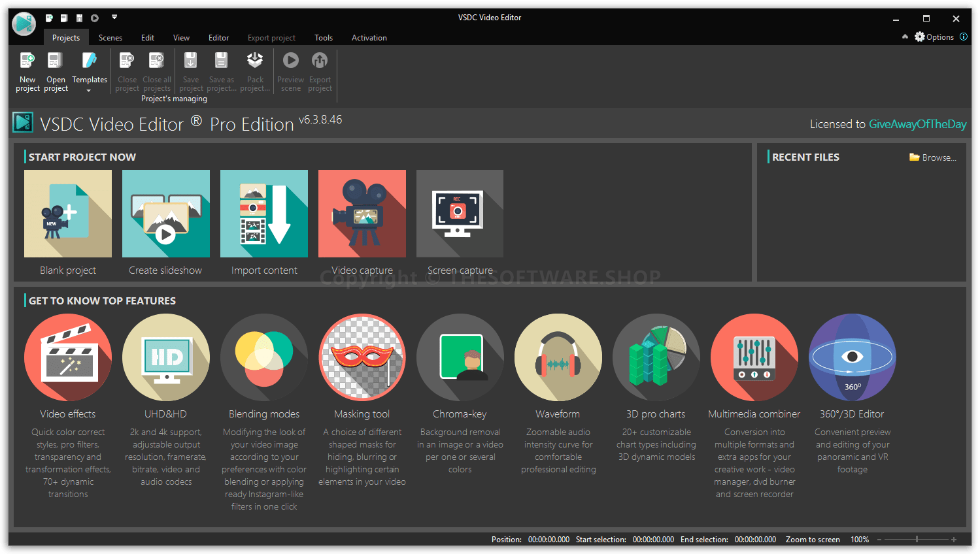The image size is (980, 554).
Task: Click the Masking tool mask icon
Action: click(362, 357)
